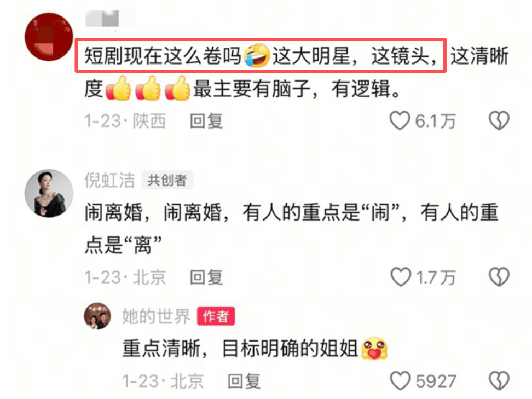This screenshot has width=532, height=399.
Task: Select the comment text 重点清晰，目标明确的姐姐
Action: (240, 349)
